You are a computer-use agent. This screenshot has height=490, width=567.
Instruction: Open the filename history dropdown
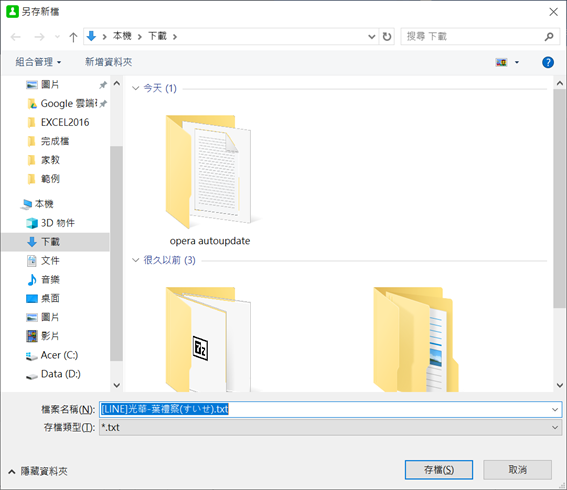pos(555,409)
